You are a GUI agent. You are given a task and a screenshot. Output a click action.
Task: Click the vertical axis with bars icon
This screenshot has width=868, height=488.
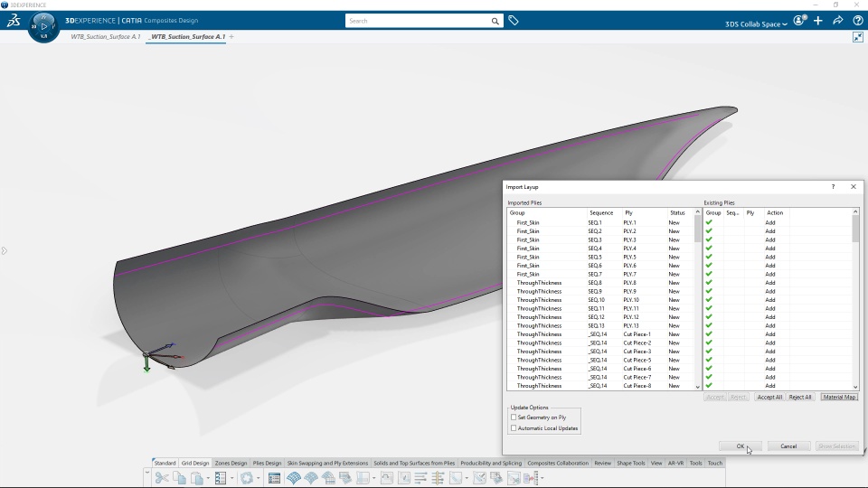pos(438,478)
